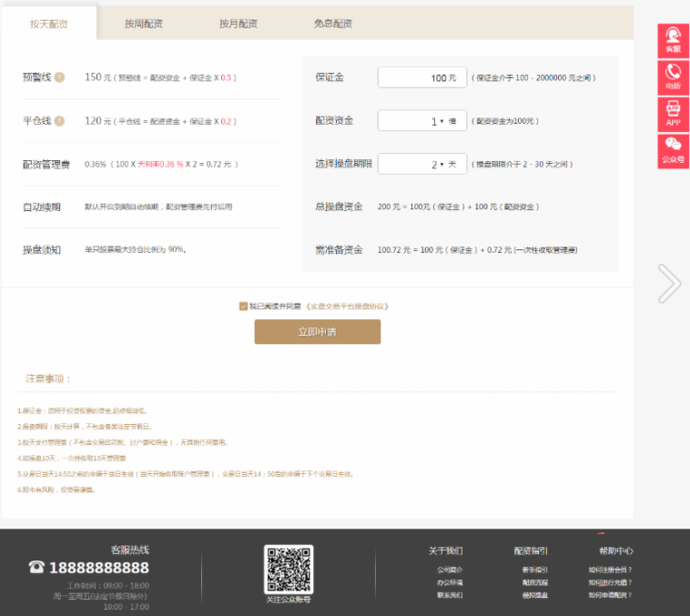The image size is (690, 616).
Task: Open the 新手指引 footer link
Action: (535, 570)
